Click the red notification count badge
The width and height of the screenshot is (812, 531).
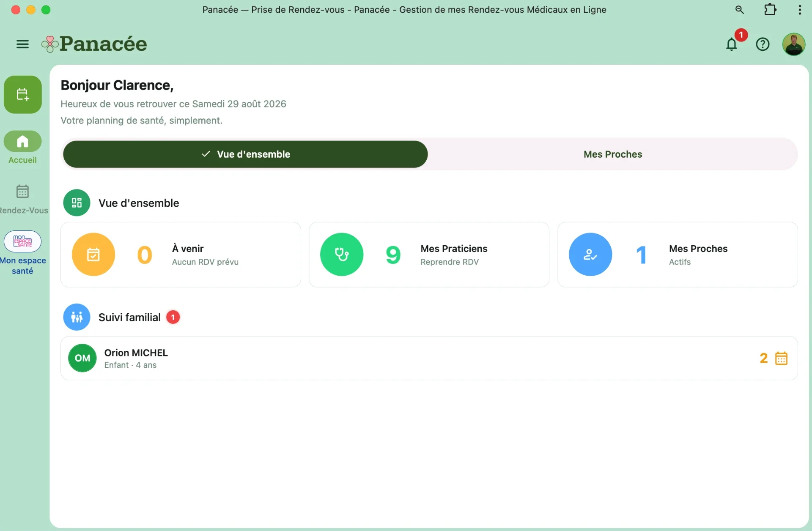click(741, 35)
